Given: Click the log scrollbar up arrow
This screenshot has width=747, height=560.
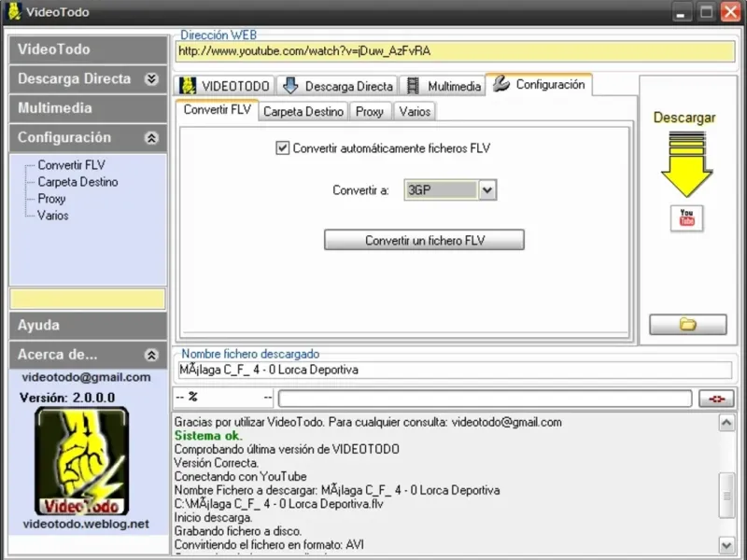Looking at the screenshot, I should coord(726,423).
